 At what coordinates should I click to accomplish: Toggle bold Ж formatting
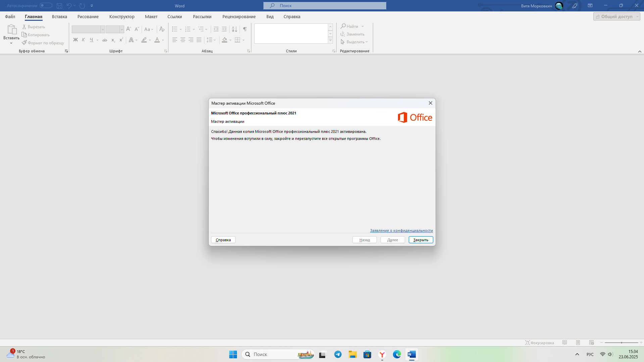pyautogui.click(x=75, y=40)
